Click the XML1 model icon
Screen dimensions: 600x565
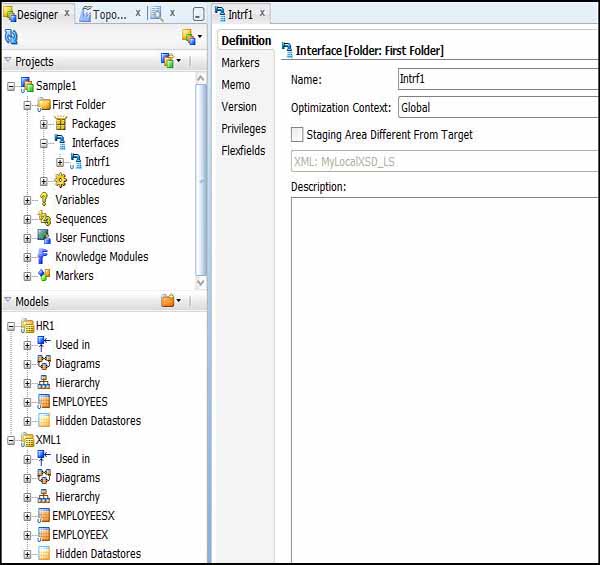(x=28, y=440)
